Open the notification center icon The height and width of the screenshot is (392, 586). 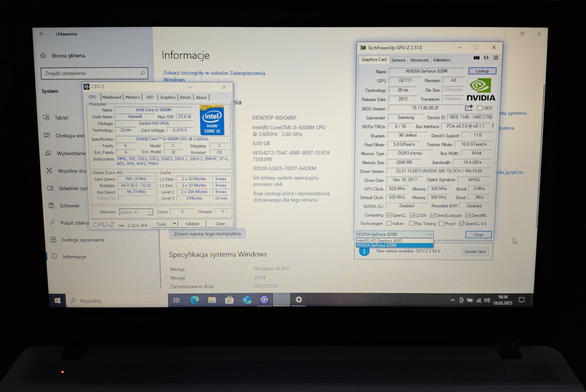tap(522, 300)
